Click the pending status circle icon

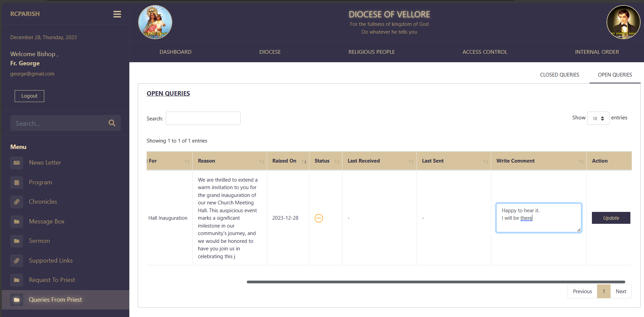tap(319, 218)
